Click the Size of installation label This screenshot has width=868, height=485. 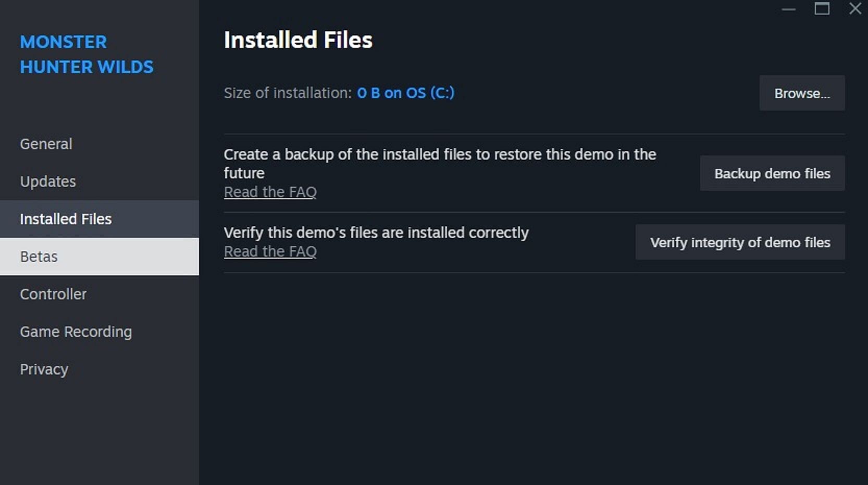288,93
